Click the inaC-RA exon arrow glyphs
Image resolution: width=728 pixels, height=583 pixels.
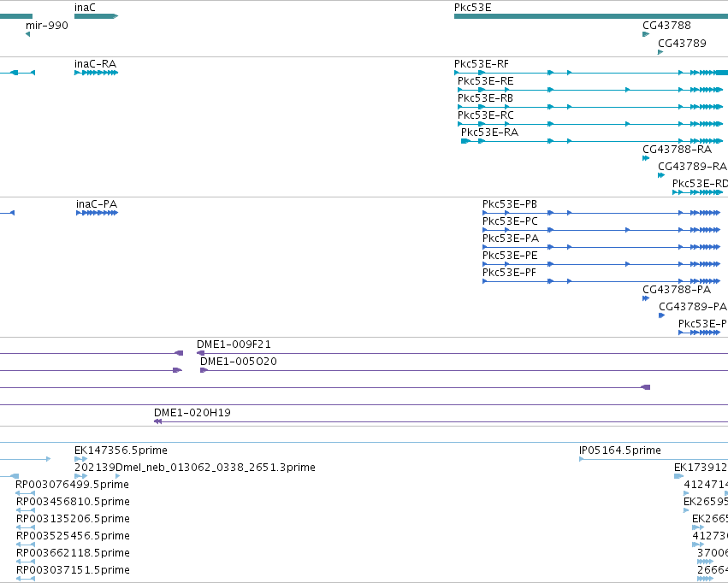coord(96,73)
